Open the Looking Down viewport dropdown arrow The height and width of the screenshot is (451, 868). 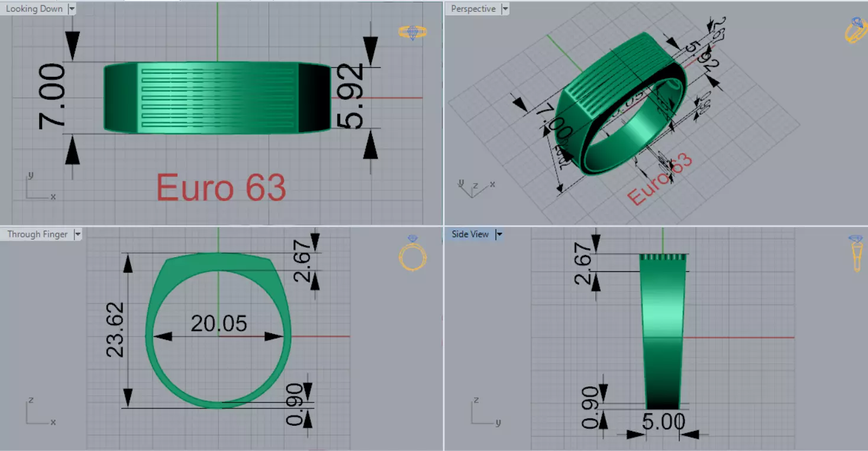[72, 9]
